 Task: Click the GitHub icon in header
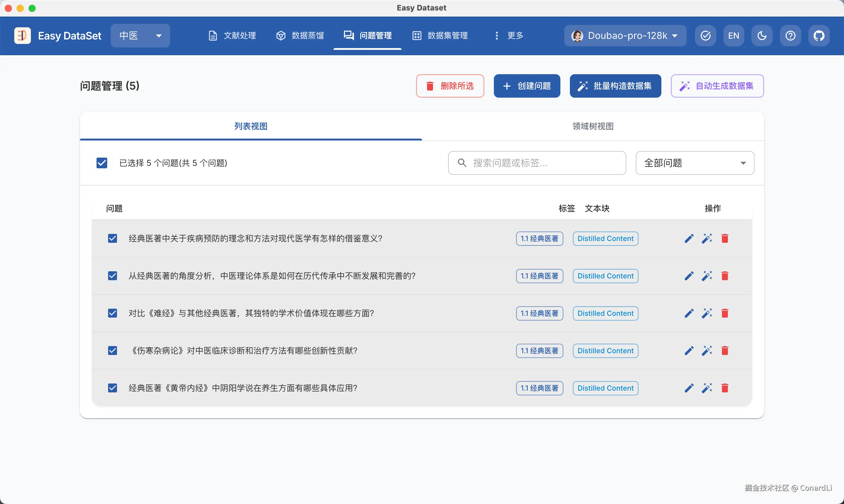click(x=818, y=36)
